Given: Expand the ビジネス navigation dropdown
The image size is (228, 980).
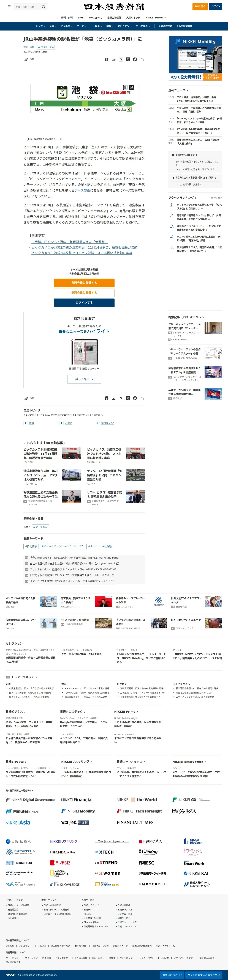Looking at the screenshot, I should [66, 26].
